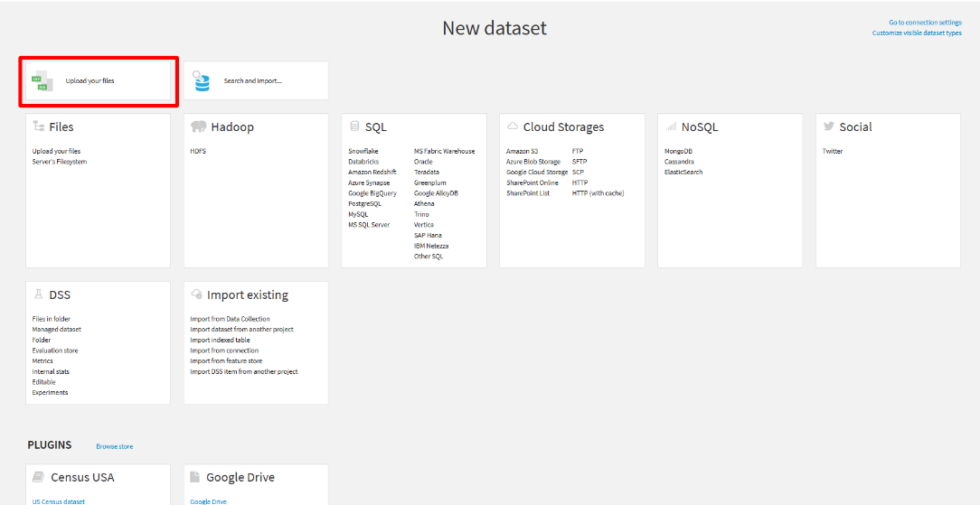
Task: Pick FTP under Cloud Storages
Action: pos(577,151)
